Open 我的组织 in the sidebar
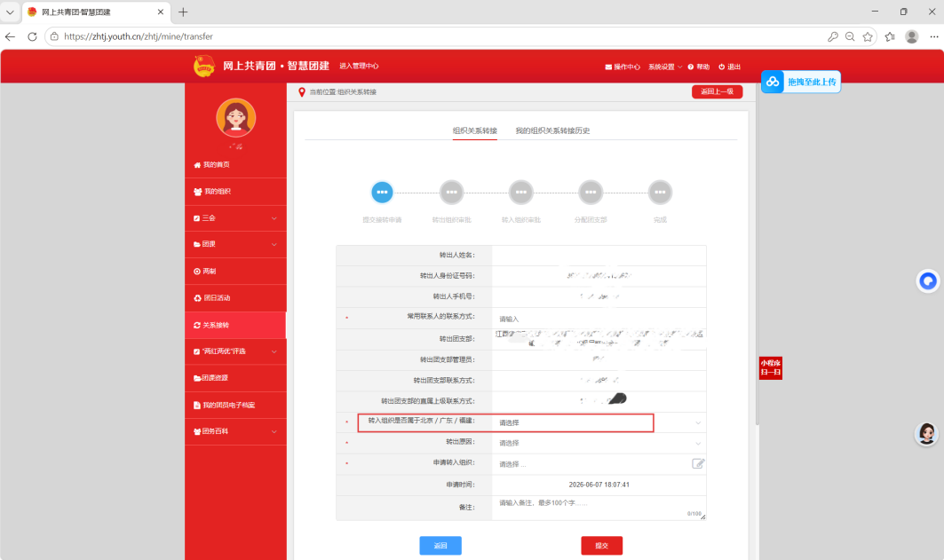 tap(235, 192)
